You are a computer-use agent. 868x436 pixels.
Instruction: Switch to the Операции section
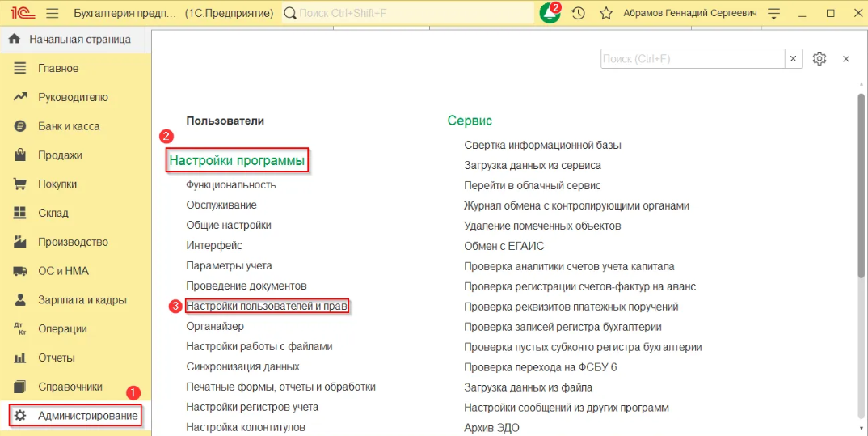62,329
